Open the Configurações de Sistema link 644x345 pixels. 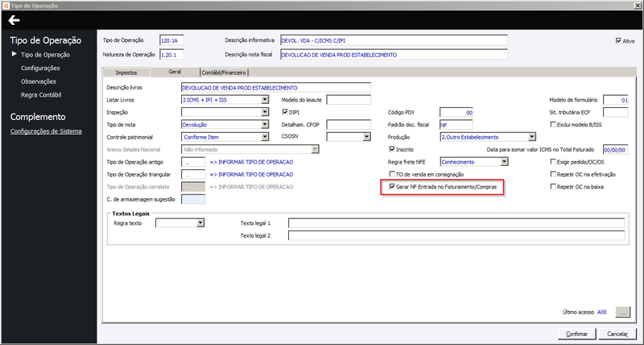[46, 131]
